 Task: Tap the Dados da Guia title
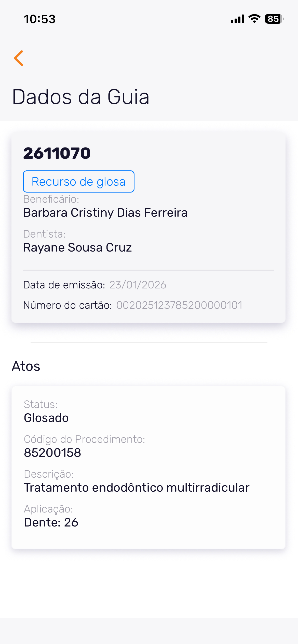click(x=80, y=97)
